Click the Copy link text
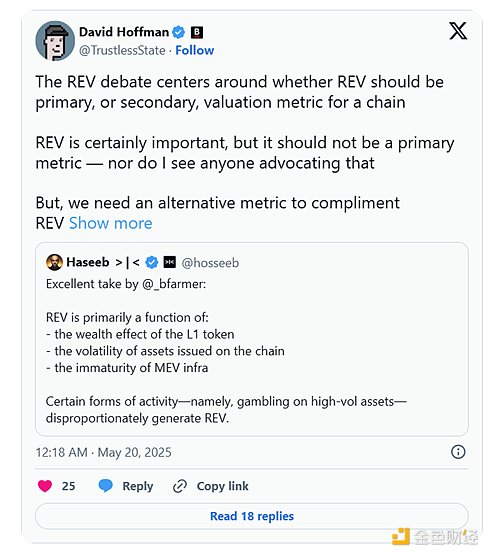Image resolution: width=489 pixels, height=556 pixels. [223, 486]
